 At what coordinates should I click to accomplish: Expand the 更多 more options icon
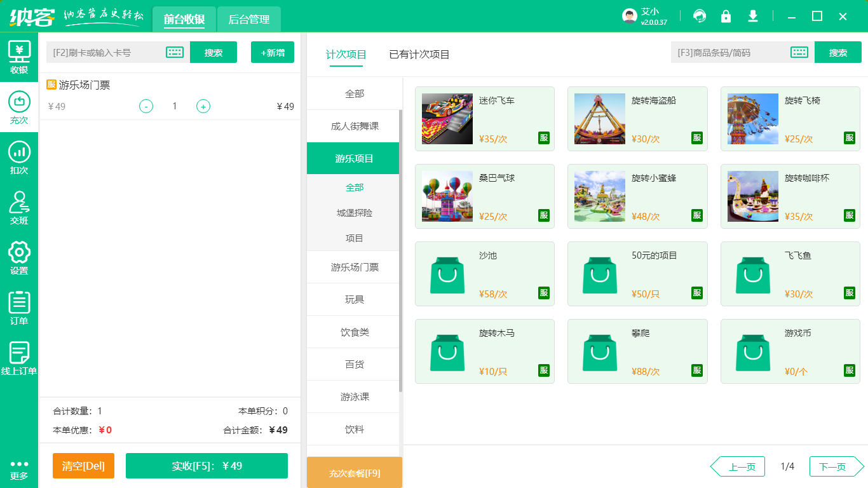click(19, 466)
